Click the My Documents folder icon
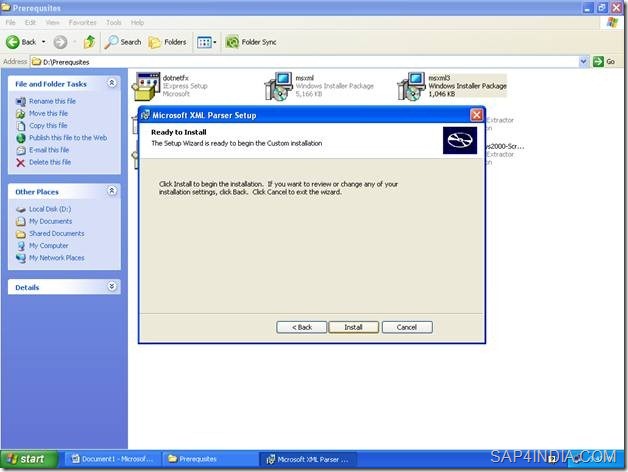This screenshot has height=472, width=628. coord(21,222)
